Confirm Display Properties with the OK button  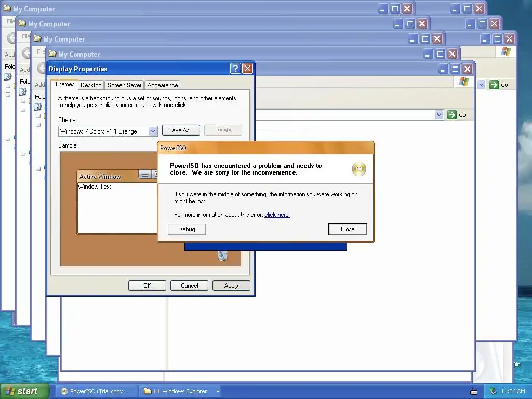(x=147, y=286)
